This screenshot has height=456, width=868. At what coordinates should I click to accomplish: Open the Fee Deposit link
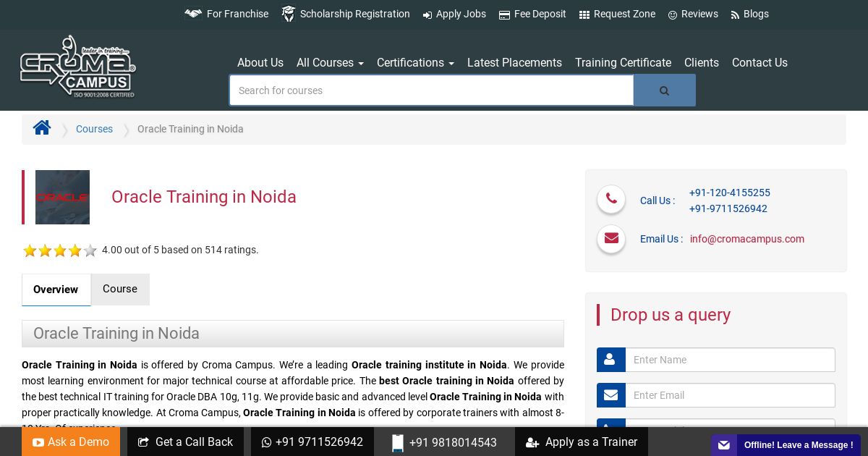[x=540, y=14]
